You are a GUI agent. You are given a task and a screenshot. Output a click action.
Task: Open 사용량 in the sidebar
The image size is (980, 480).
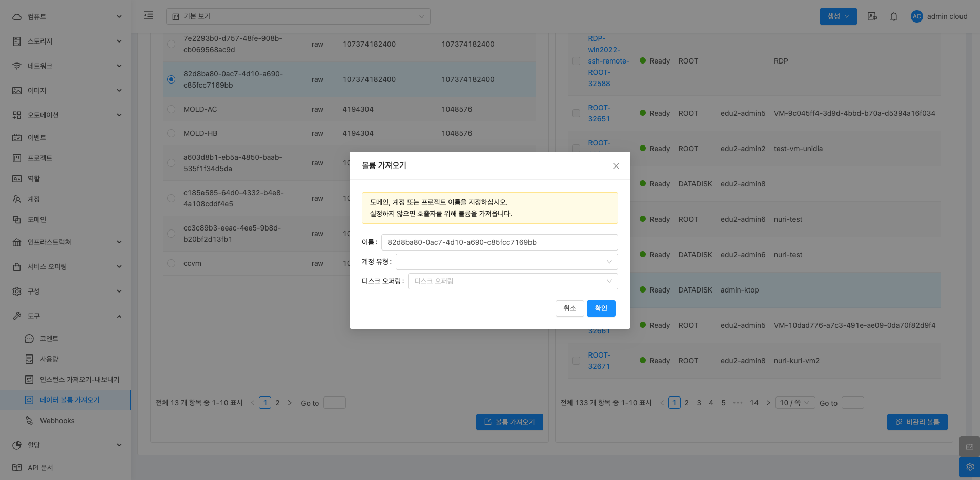point(49,359)
